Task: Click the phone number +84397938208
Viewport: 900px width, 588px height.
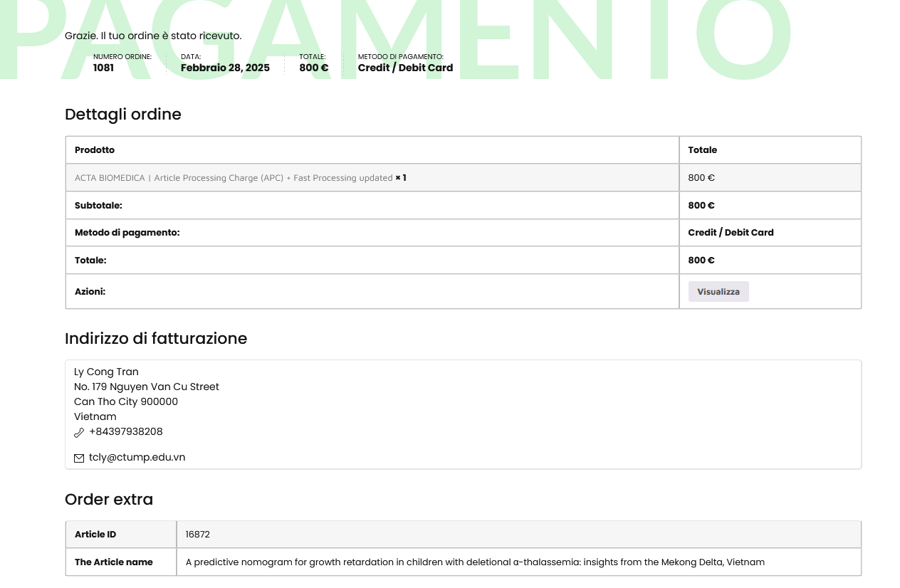Action: point(125,432)
